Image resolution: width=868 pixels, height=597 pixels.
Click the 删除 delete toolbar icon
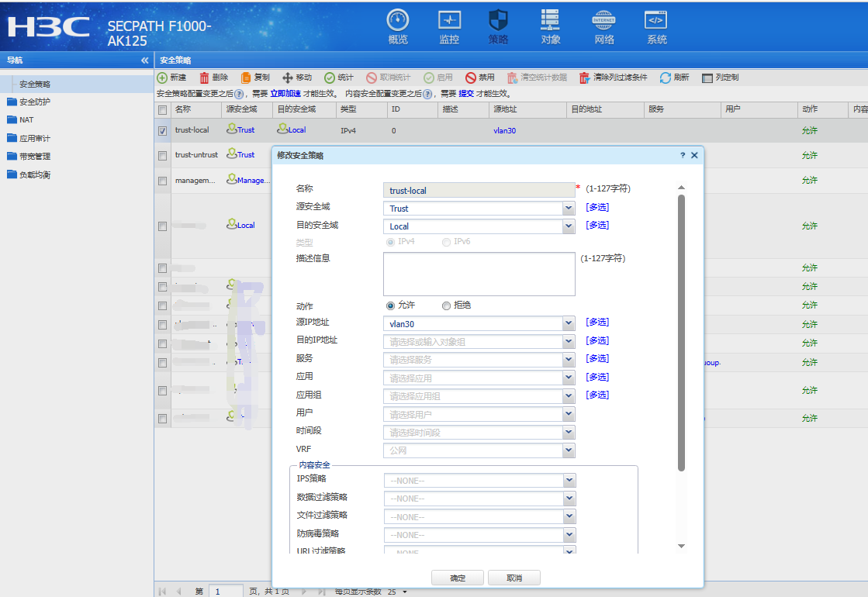tap(205, 78)
